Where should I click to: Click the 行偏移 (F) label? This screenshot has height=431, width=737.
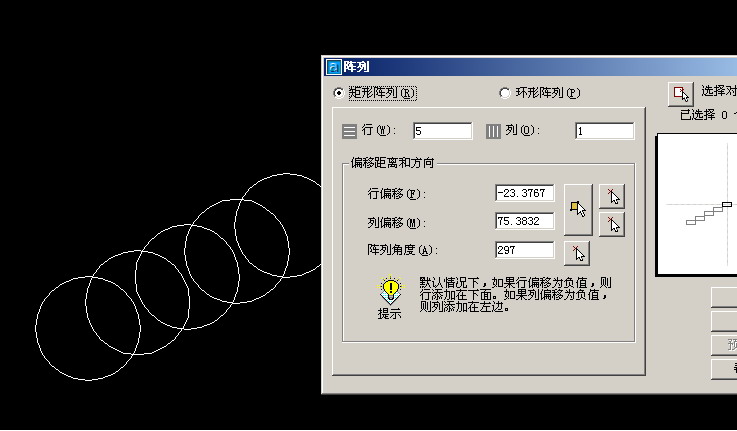(x=397, y=194)
